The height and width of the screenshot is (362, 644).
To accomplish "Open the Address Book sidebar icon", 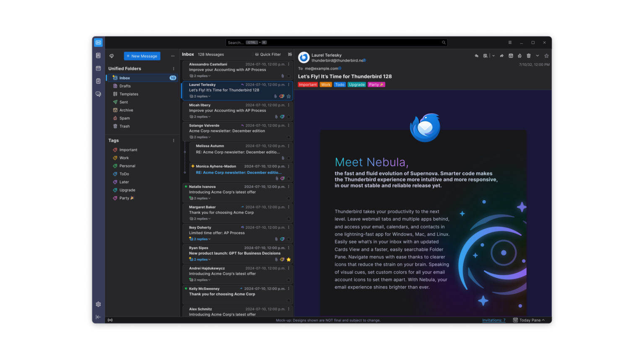I will click(x=98, y=55).
